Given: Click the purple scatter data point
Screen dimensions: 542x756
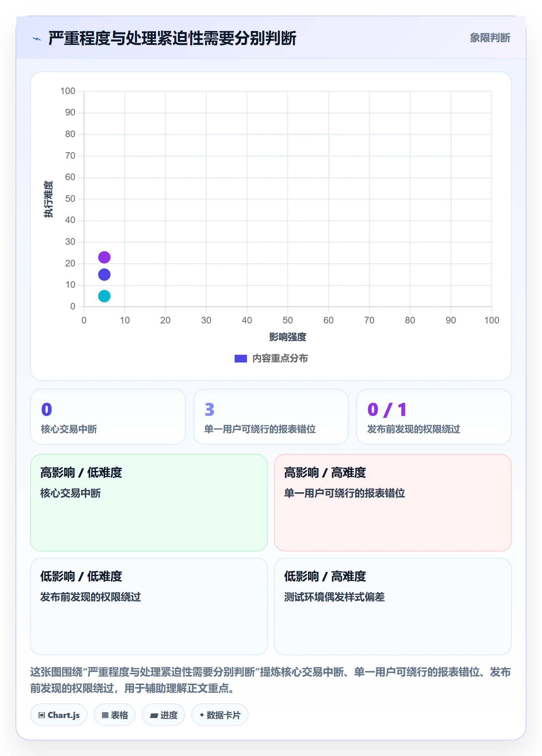Looking at the screenshot, I should (x=104, y=257).
